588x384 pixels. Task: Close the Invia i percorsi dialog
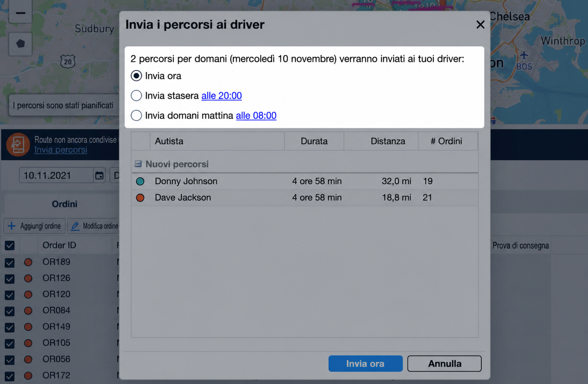pos(480,25)
